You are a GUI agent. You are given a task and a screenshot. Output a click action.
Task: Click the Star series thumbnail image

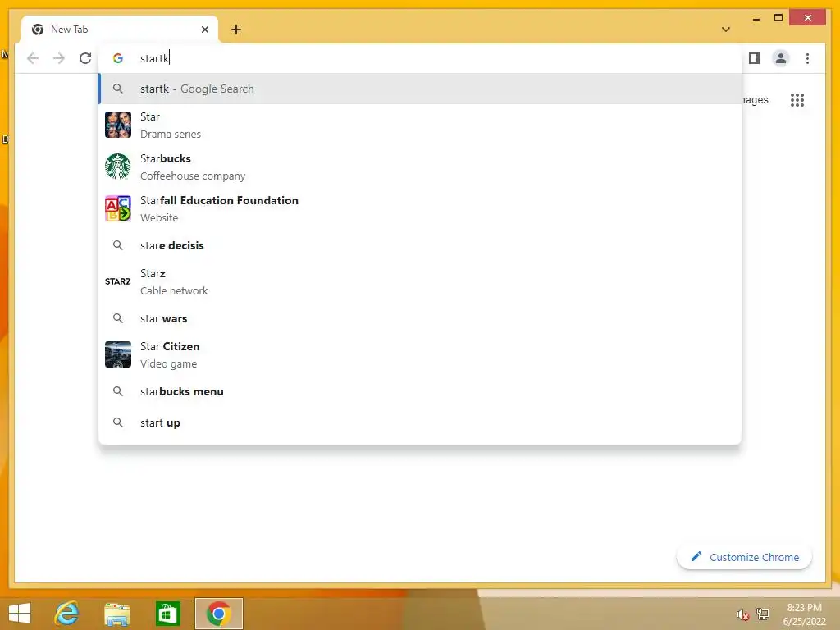pyautogui.click(x=118, y=125)
